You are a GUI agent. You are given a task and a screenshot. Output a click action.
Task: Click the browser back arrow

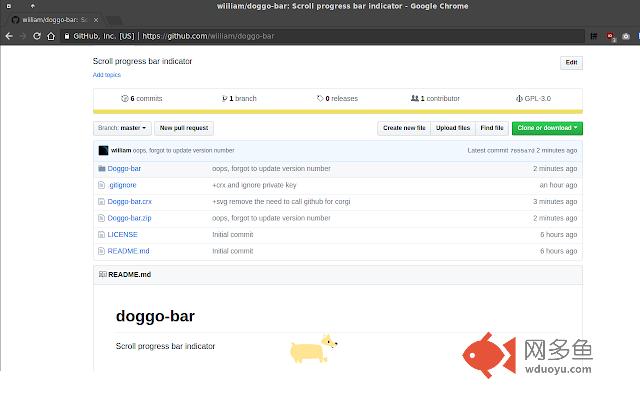pyautogui.click(x=9, y=36)
